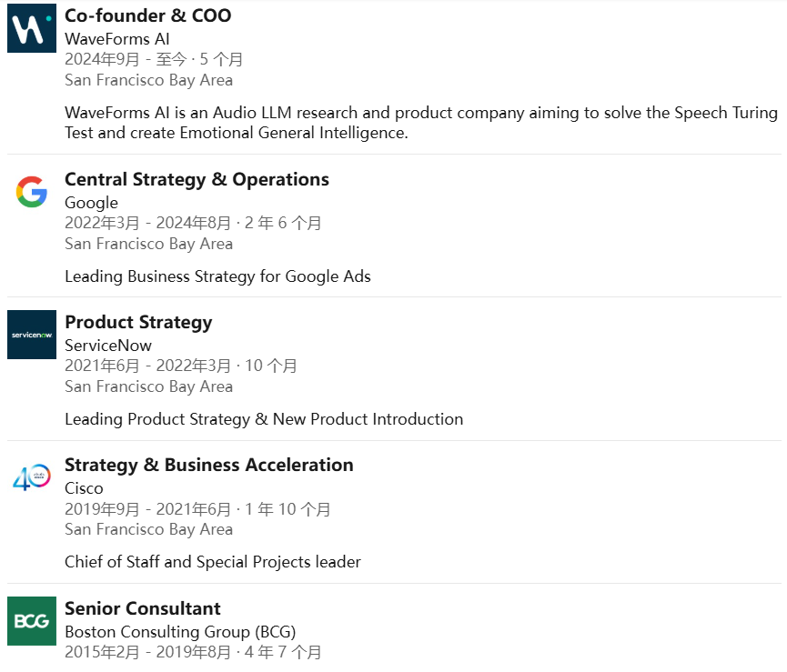This screenshot has height=672, width=787.
Task: Open the Senior Consultant position title
Action: coord(142,608)
